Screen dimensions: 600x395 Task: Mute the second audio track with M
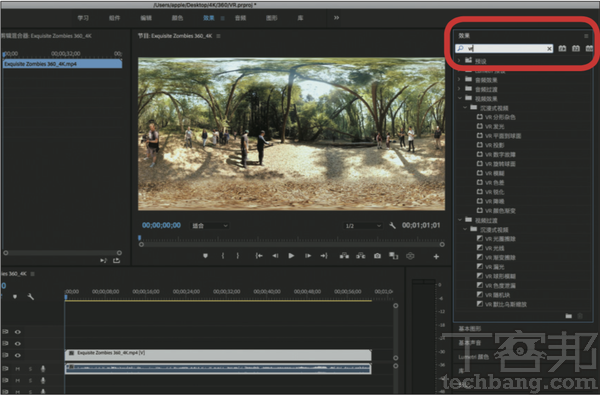click(x=18, y=381)
